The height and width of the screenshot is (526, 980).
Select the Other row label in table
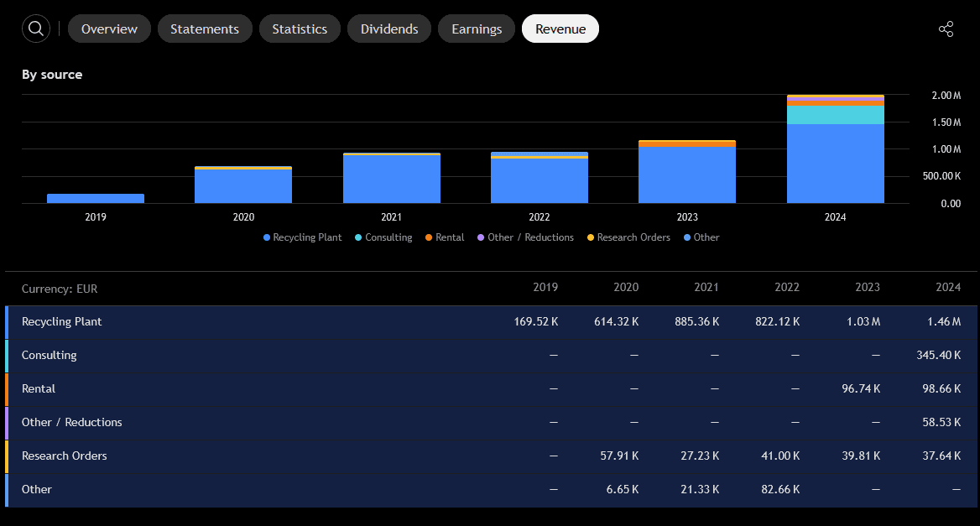coord(37,490)
